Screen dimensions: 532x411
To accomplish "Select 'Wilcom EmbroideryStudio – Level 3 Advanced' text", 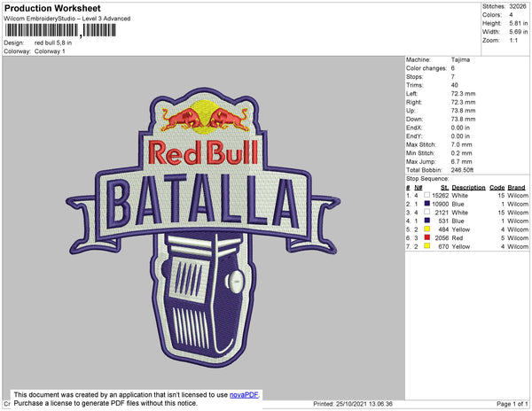I will click(x=67, y=19).
